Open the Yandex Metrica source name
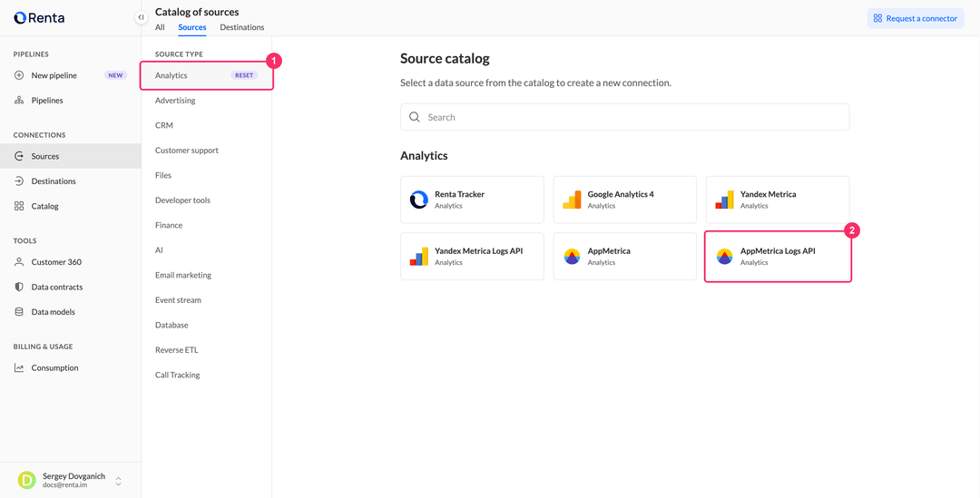This screenshot has width=980, height=498. tap(769, 194)
